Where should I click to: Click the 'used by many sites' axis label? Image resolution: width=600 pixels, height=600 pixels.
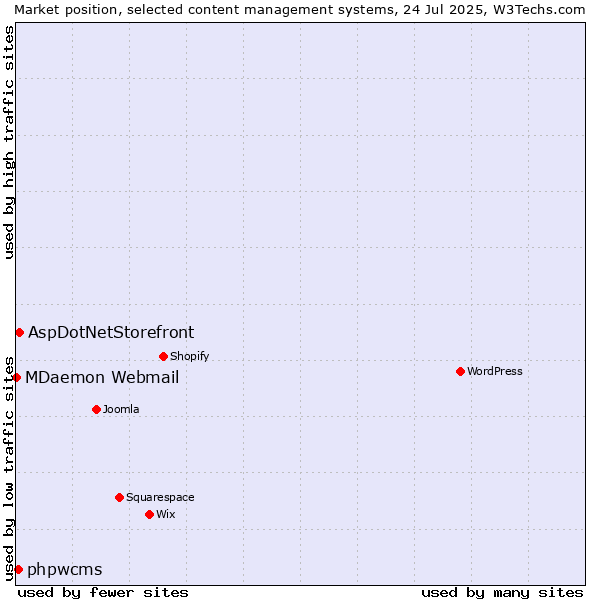[x=502, y=593]
